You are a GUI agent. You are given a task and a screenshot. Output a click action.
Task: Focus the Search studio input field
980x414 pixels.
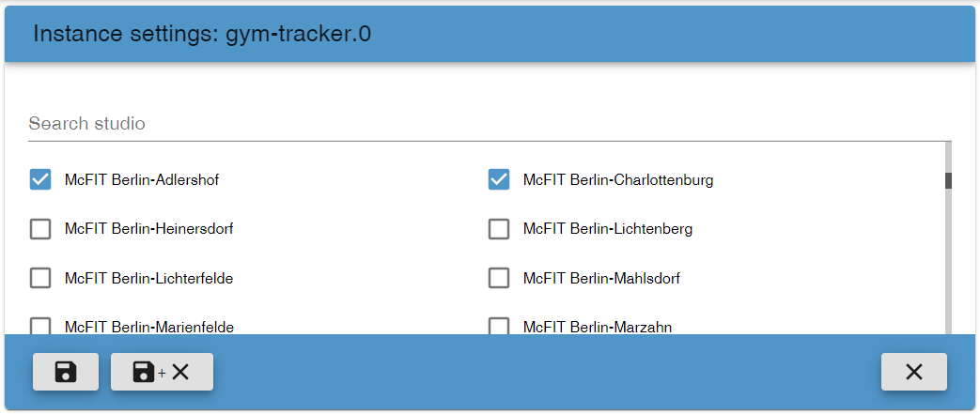click(x=489, y=124)
